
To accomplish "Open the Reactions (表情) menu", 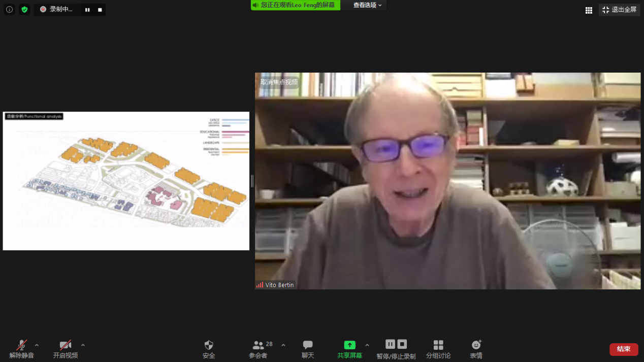I will (x=476, y=349).
